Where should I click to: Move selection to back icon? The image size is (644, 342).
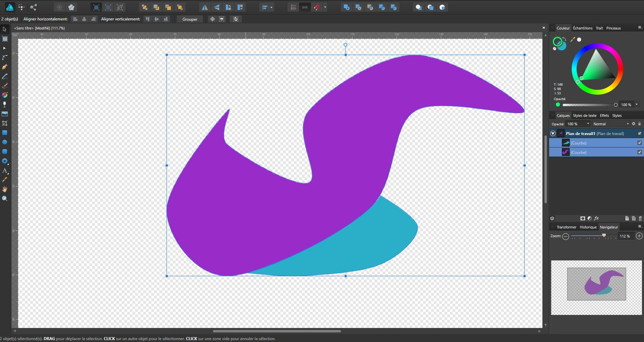click(144, 8)
